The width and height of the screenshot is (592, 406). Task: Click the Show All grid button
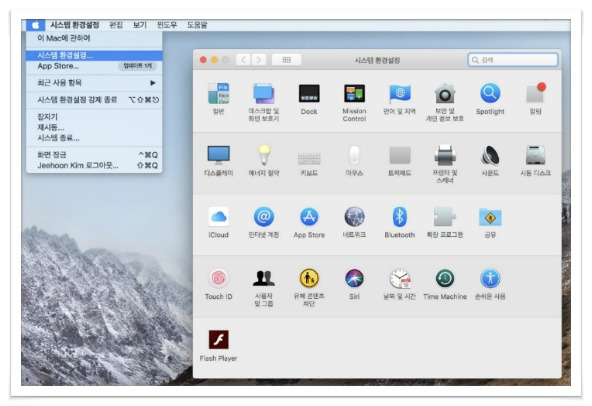287,60
